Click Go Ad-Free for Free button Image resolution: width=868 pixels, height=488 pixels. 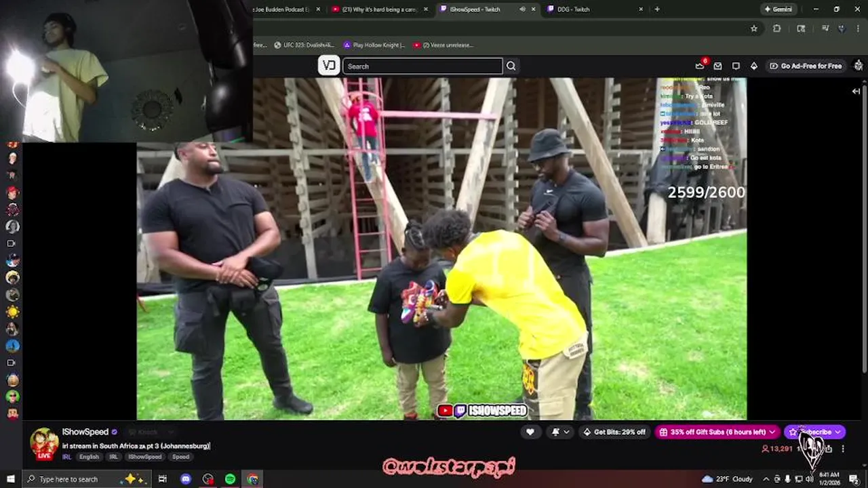[x=806, y=66]
